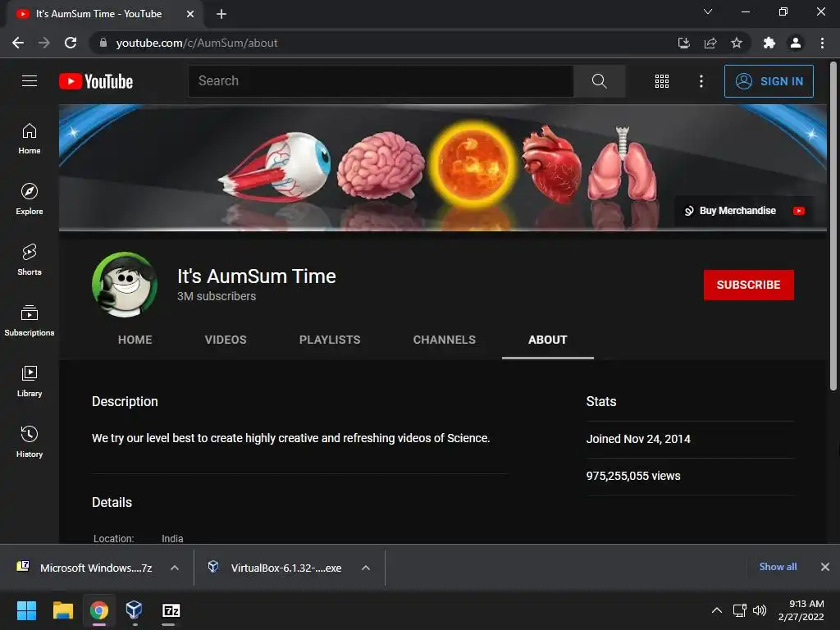Show hidden system tray icons
This screenshot has width=840, height=630.
[716, 610]
